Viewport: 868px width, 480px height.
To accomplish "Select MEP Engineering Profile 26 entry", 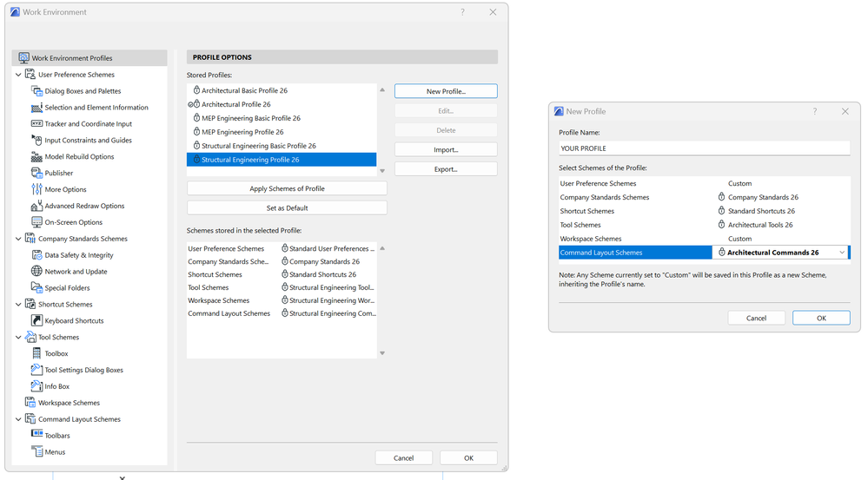I will [242, 132].
